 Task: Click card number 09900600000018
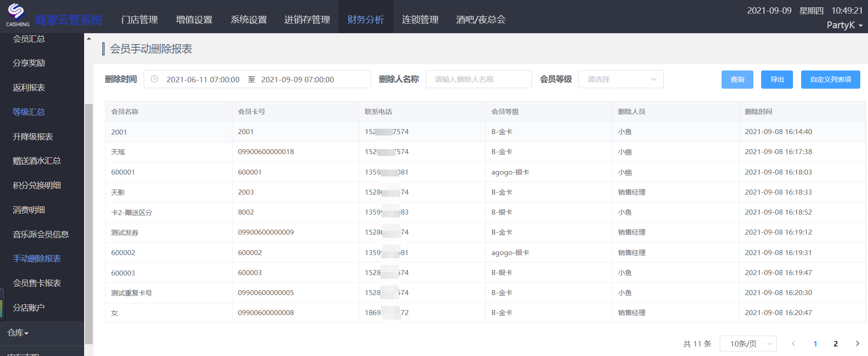[x=266, y=151]
